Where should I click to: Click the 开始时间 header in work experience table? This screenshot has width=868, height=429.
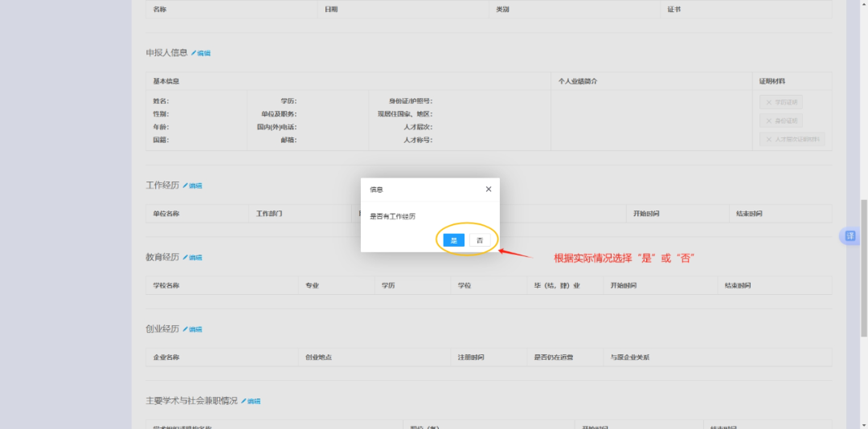point(646,214)
